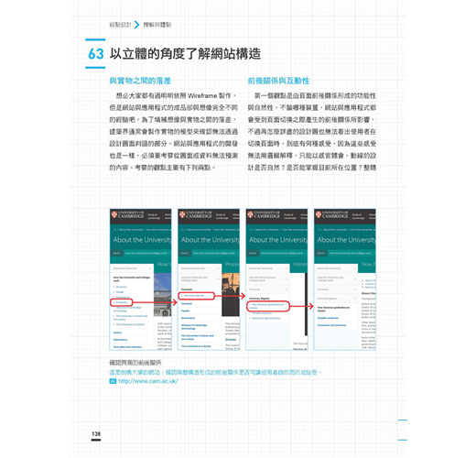Select the red-outlined Honorary degrees item
Image resolution: width=476 pixels, height=458 pixels.
196,296
